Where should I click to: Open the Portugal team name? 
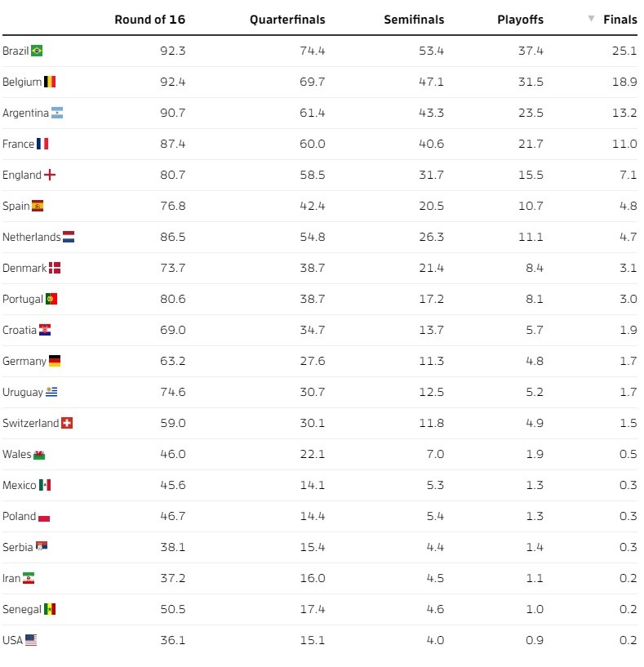tap(23, 299)
